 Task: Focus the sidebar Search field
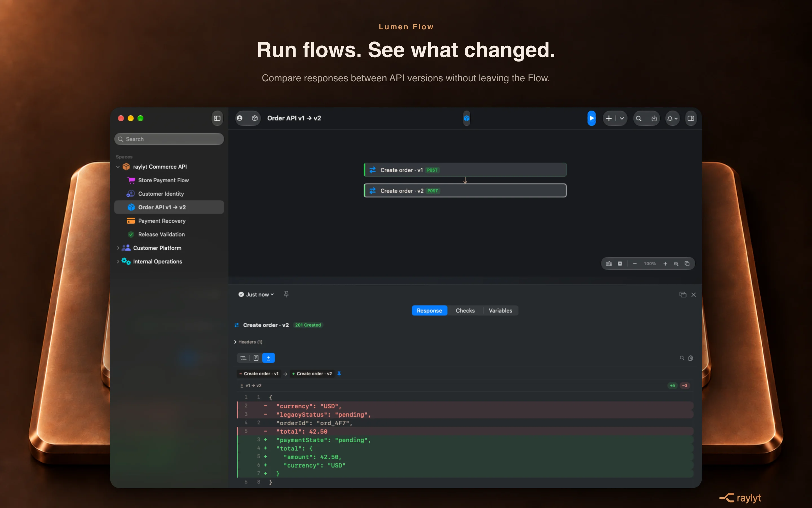coord(169,139)
